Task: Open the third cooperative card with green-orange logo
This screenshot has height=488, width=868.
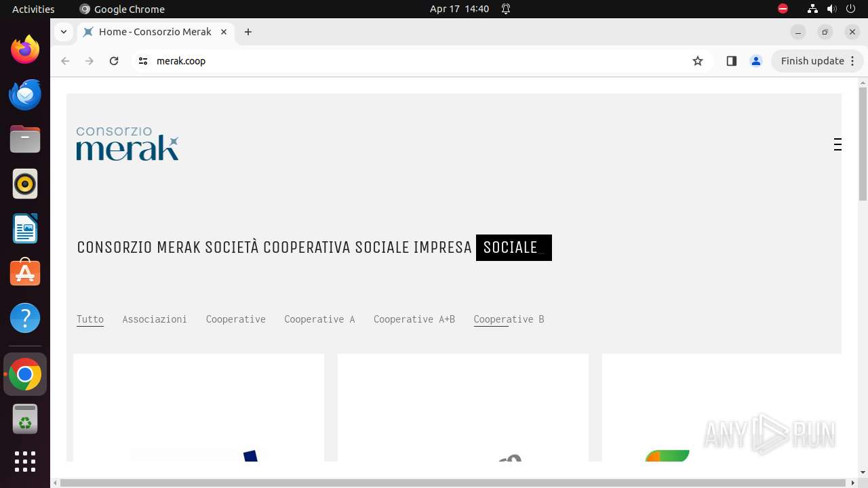Action: point(722,407)
